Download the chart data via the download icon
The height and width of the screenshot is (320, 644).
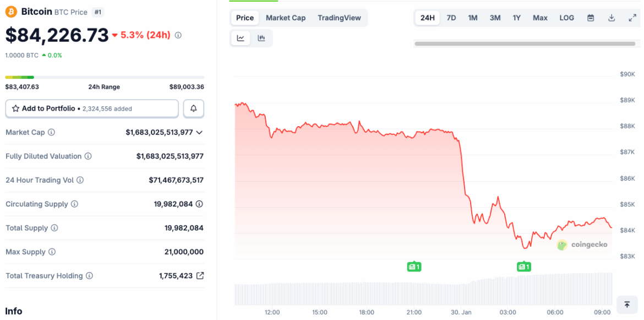click(611, 18)
